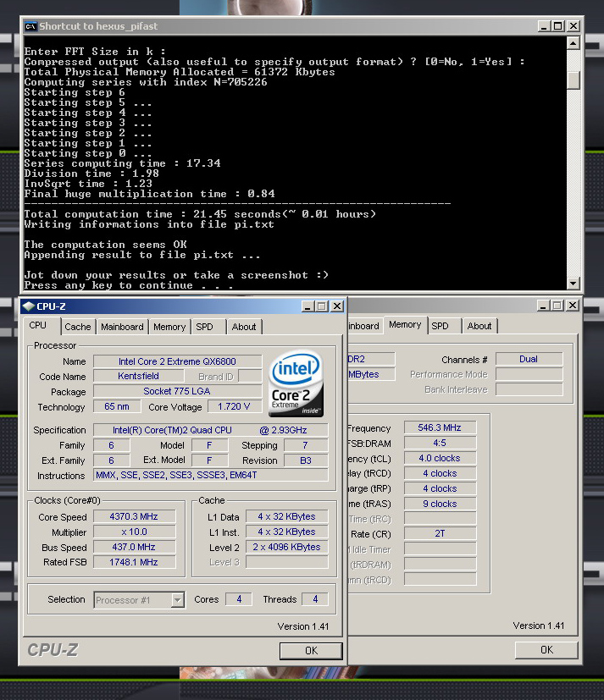Click the memory Frequency value '546.3 MHz'
Image resolution: width=604 pixels, height=700 pixels.
[440, 427]
